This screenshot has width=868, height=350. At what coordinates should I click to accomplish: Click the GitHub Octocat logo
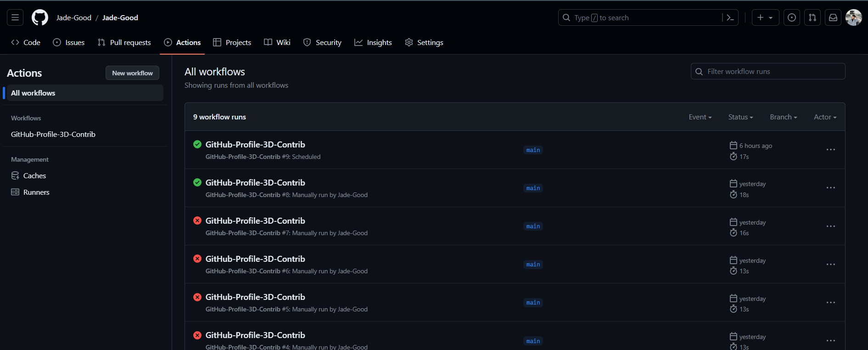40,17
